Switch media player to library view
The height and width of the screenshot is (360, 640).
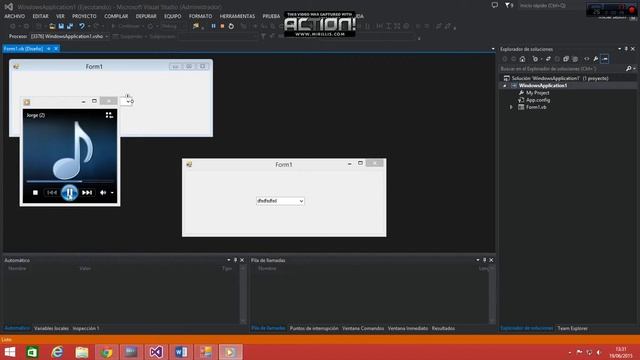(109, 116)
